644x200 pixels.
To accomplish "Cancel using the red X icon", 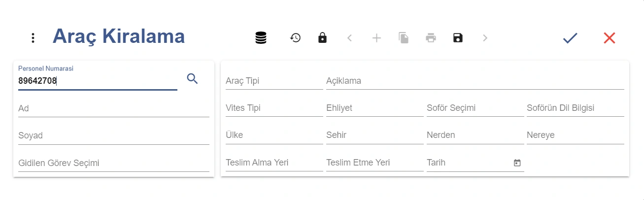I will tap(610, 38).
